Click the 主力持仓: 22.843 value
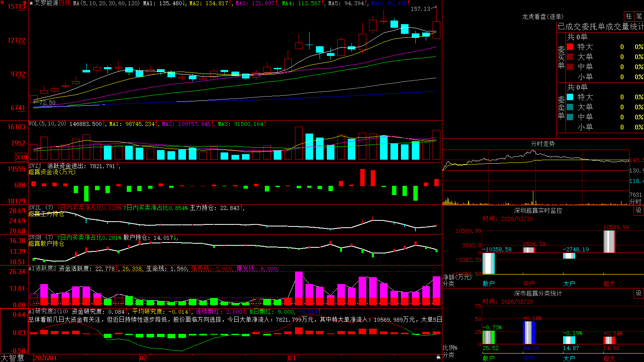The width and height of the screenshot is (644, 362). coord(217,208)
